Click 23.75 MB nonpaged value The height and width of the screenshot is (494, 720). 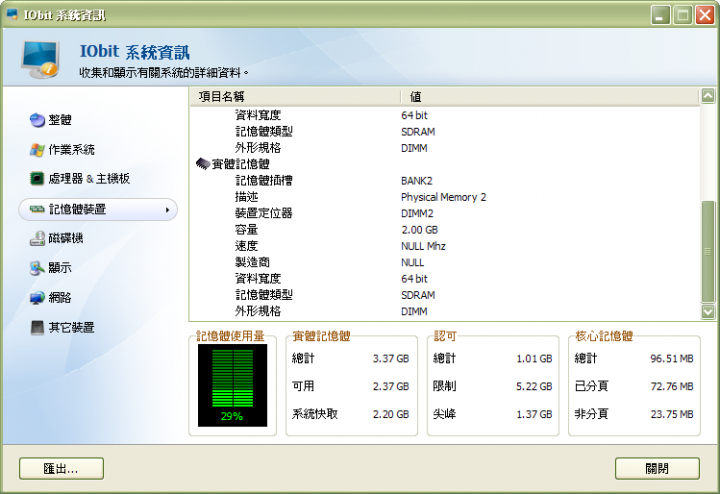(672, 414)
